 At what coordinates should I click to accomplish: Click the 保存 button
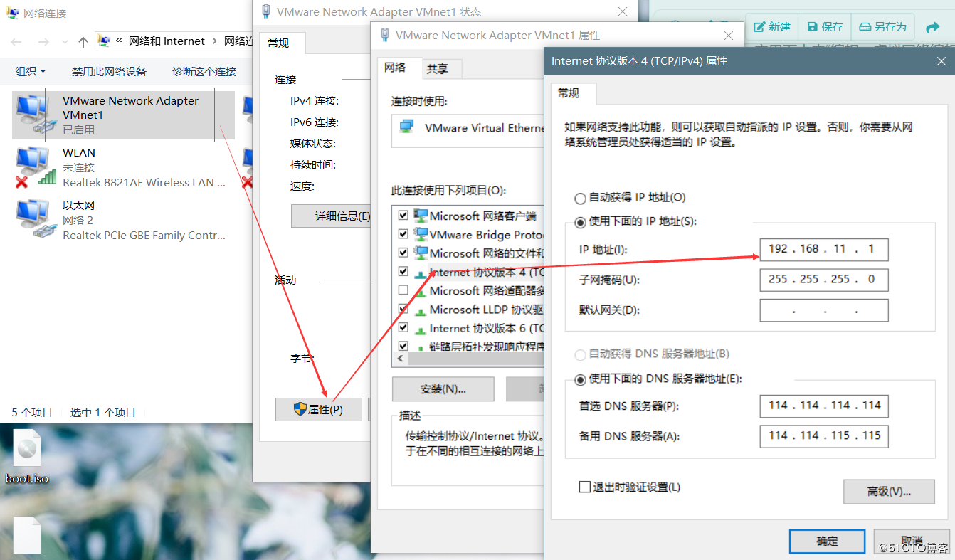(x=825, y=27)
